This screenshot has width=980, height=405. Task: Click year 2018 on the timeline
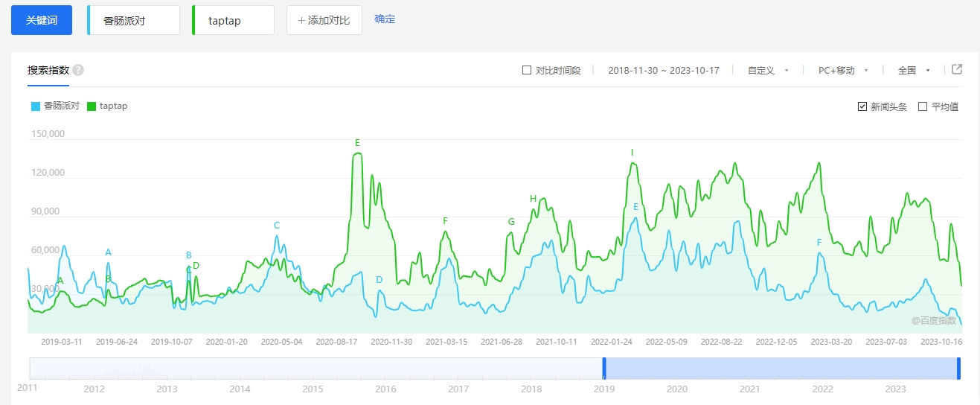pyautogui.click(x=531, y=389)
